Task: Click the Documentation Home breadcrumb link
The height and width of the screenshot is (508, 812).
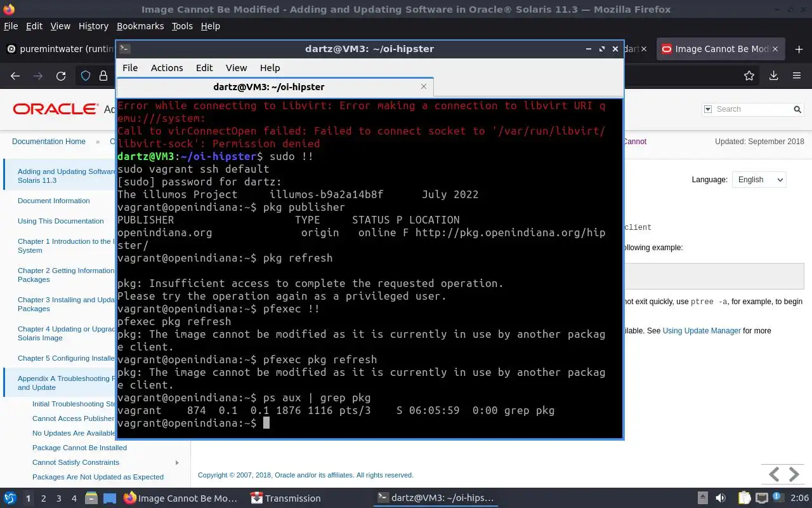Action: point(49,142)
